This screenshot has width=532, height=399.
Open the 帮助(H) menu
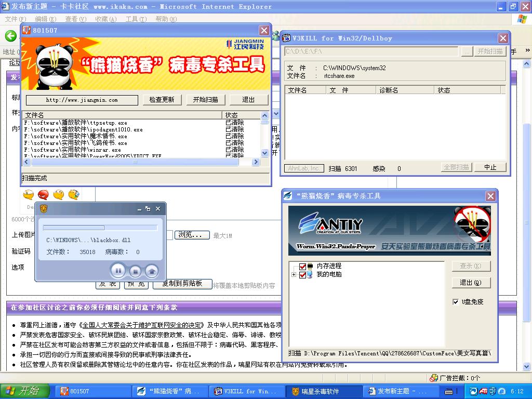tap(166, 19)
